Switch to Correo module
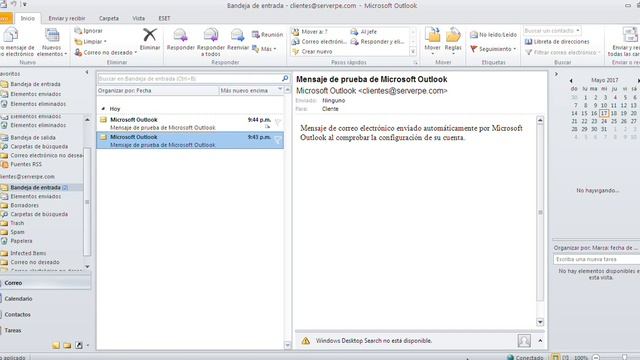Screen dimensions: 640x360 click(x=45, y=282)
